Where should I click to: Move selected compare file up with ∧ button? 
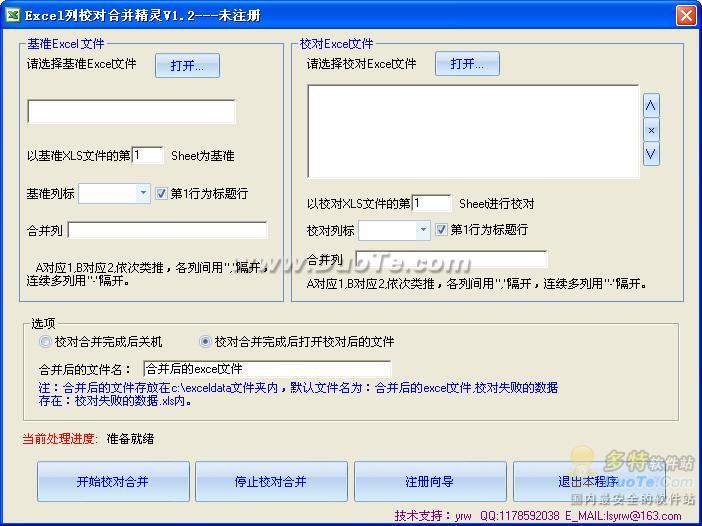tap(651, 106)
